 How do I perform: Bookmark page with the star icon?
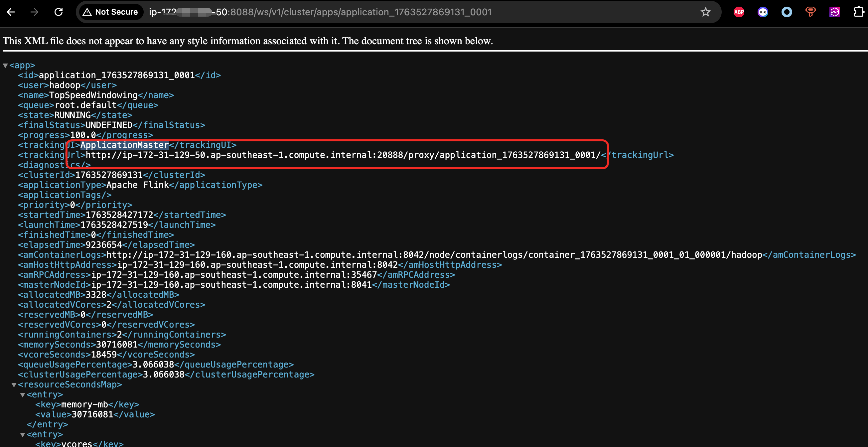[x=705, y=12]
